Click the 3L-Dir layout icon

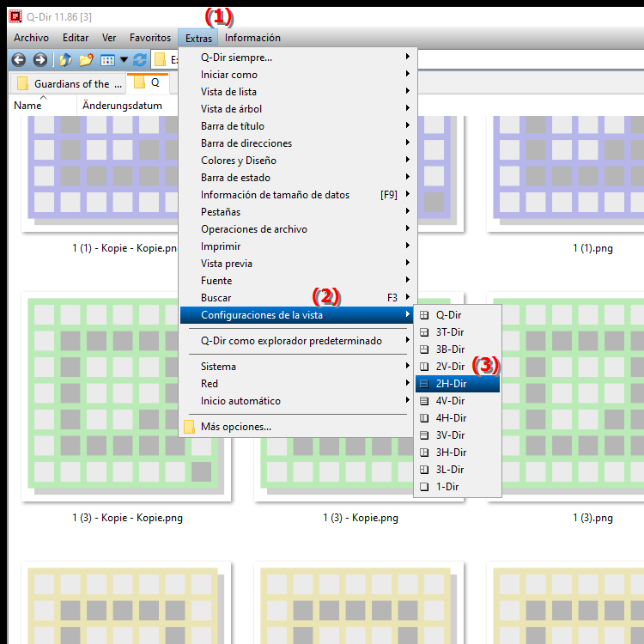[424, 470]
